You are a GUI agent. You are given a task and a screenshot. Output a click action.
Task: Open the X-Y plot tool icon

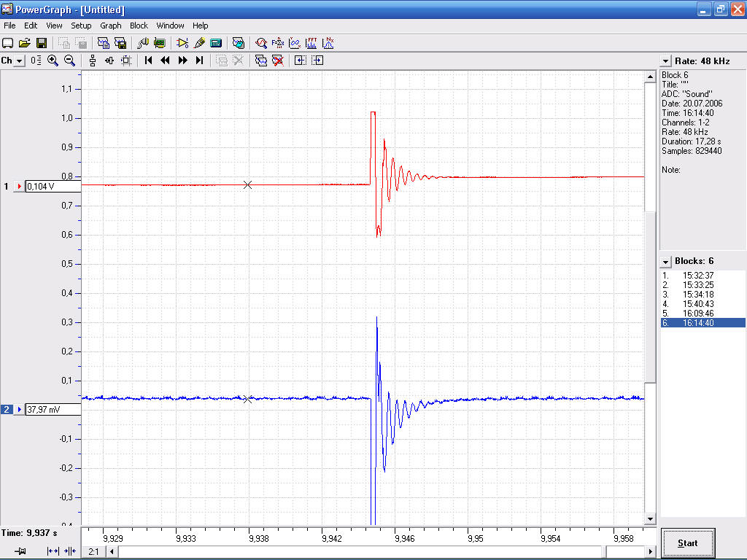point(295,43)
